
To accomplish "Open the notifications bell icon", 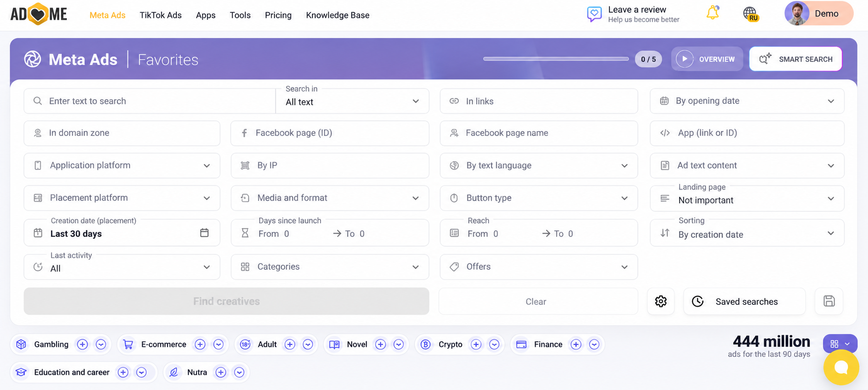I will coord(713,13).
